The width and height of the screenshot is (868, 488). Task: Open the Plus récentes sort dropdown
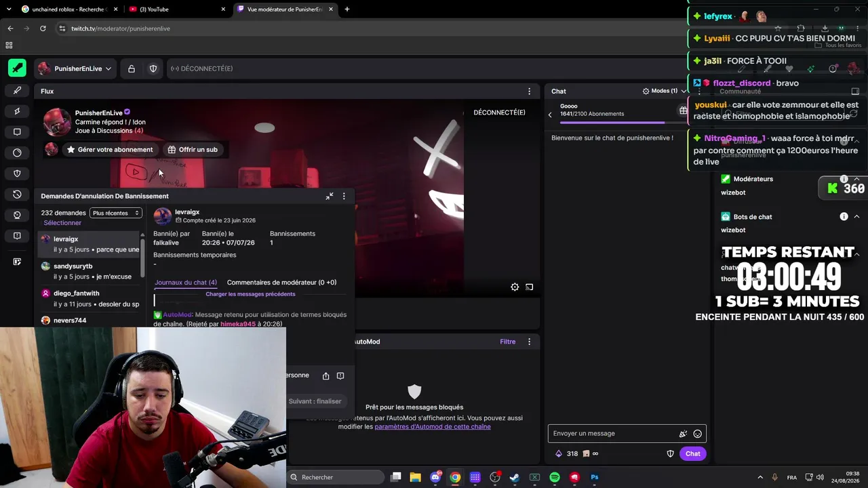click(x=116, y=213)
